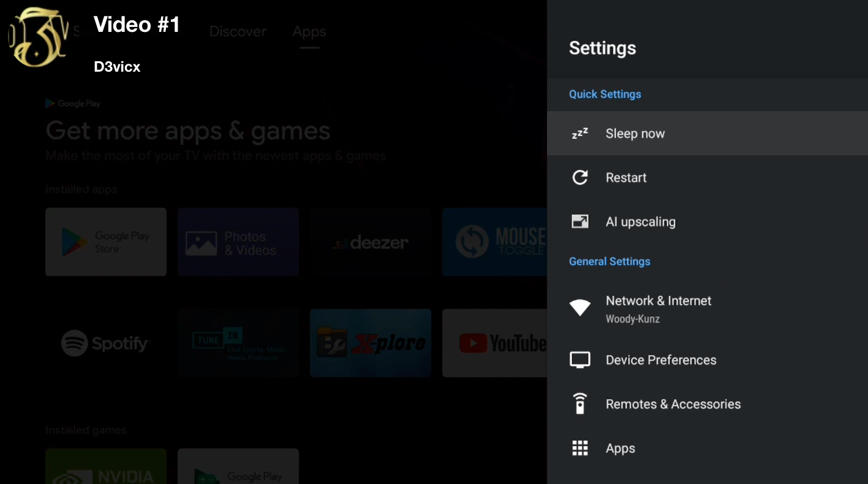The width and height of the screenshot is (868, 484).
Task: Click the remote control icon
Action: pyautogui.click(x=579, y=404)
